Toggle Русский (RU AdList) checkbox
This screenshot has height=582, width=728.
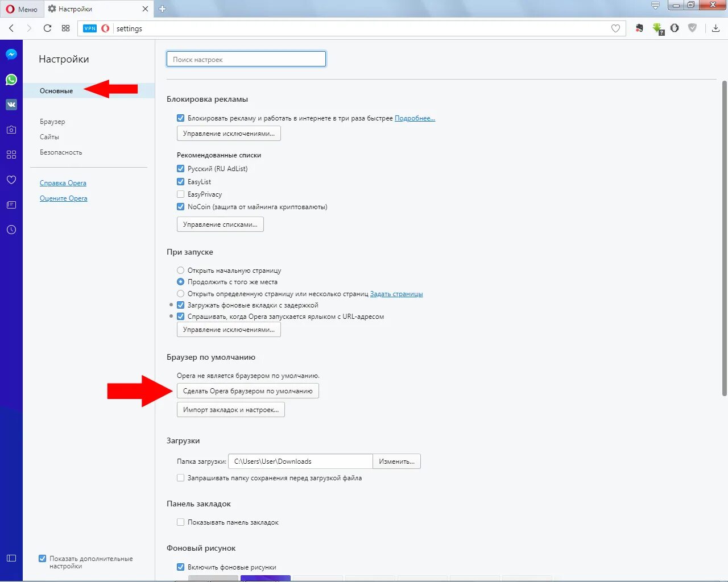[180, 169]
